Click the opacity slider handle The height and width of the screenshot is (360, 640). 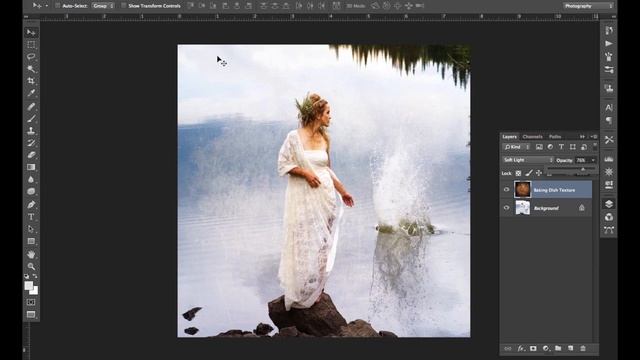tap(583, 169)
